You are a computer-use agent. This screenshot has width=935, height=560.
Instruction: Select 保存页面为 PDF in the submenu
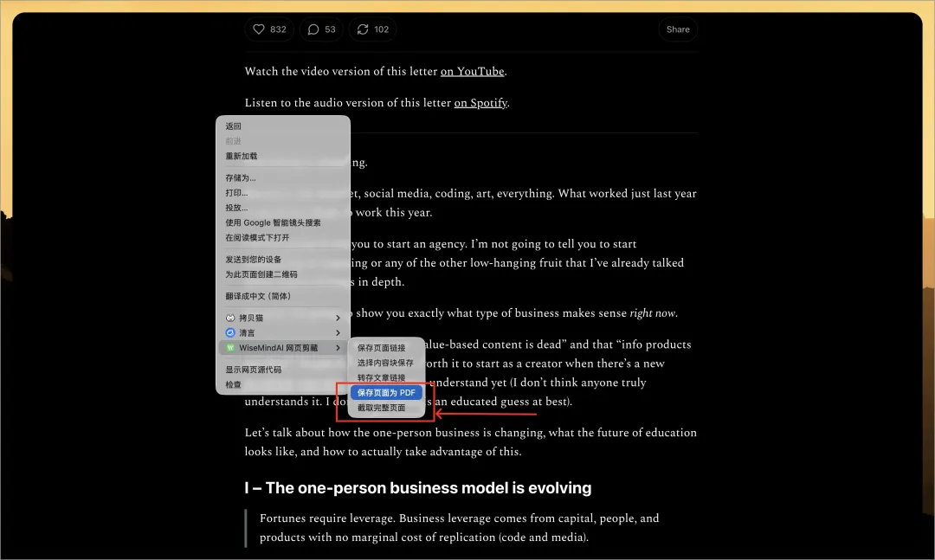click(386, 393)
